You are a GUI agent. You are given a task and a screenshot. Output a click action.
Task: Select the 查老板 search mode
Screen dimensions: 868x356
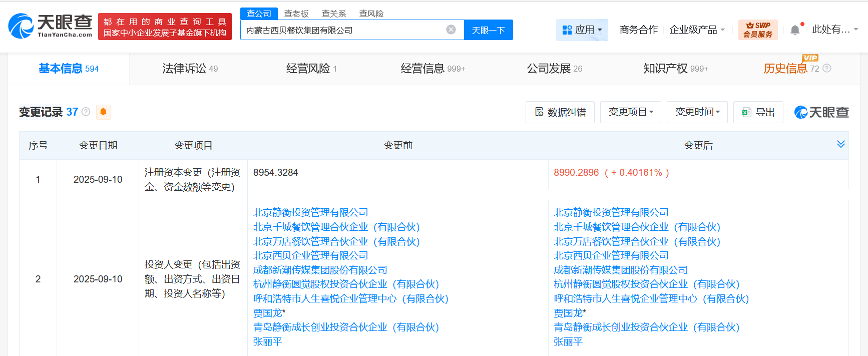[296, 14]
